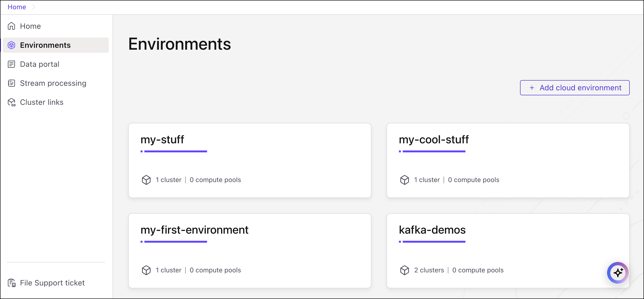Click the Cluster links icon
The image size is (644, 299).
click(x=11, y=102)
